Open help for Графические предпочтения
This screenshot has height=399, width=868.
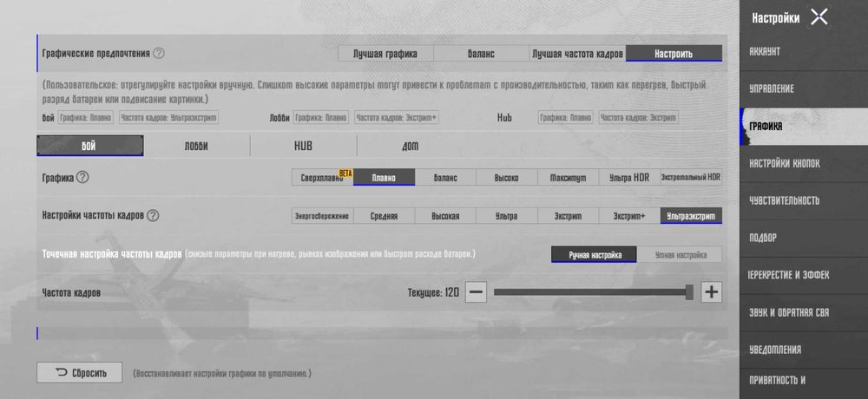tap(159, 53)
